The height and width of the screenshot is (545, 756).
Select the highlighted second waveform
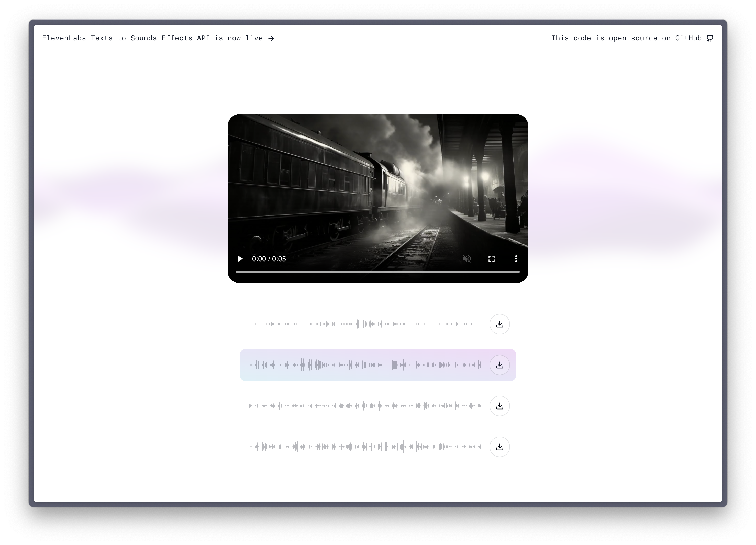(x=364, y=365)
